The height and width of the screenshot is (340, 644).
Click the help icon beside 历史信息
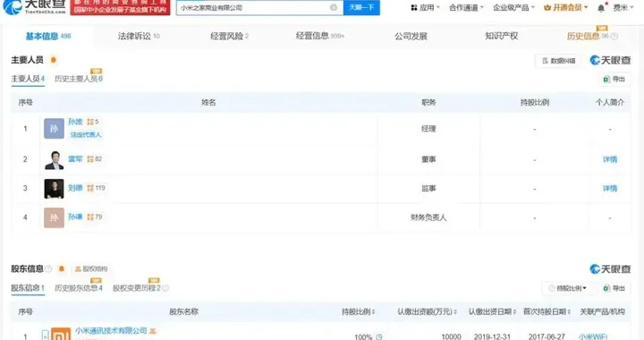click(x=614, y=37)
